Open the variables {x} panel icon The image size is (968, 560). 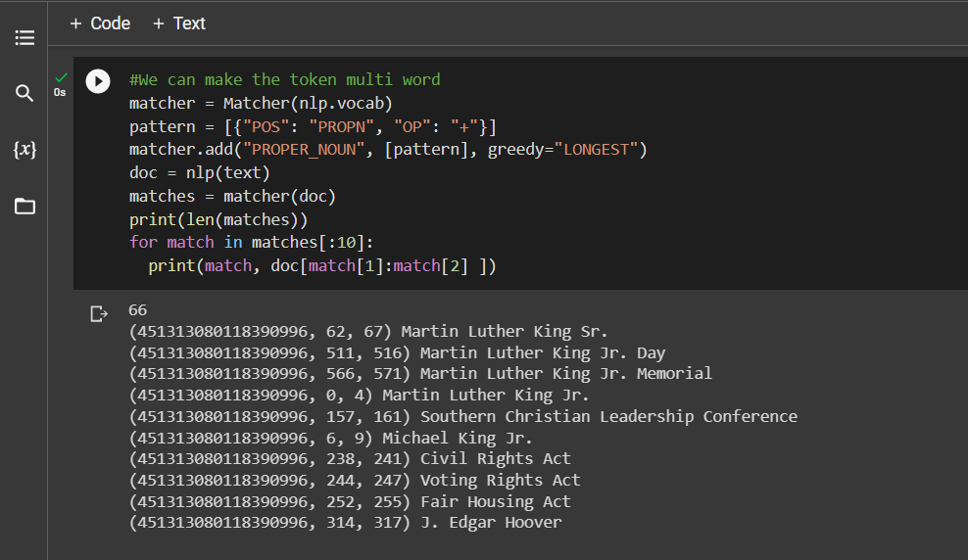tap(24, 149)
